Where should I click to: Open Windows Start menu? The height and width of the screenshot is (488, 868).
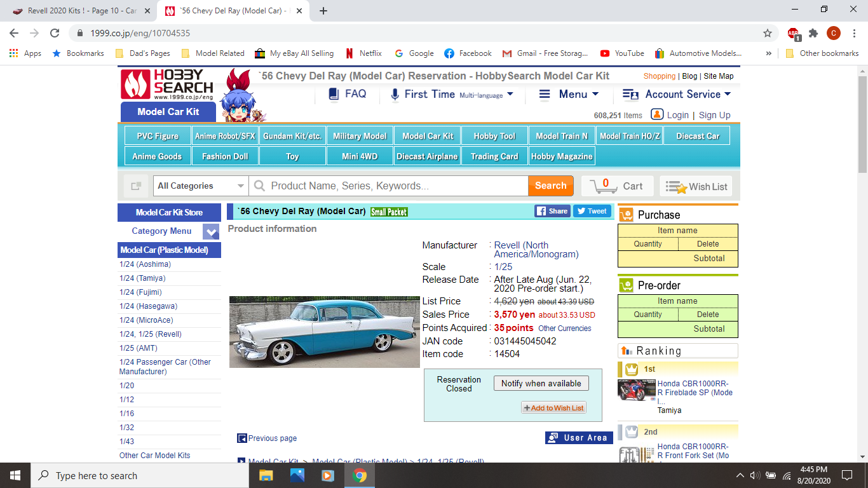pyautogui.click(x=15, y=475)
